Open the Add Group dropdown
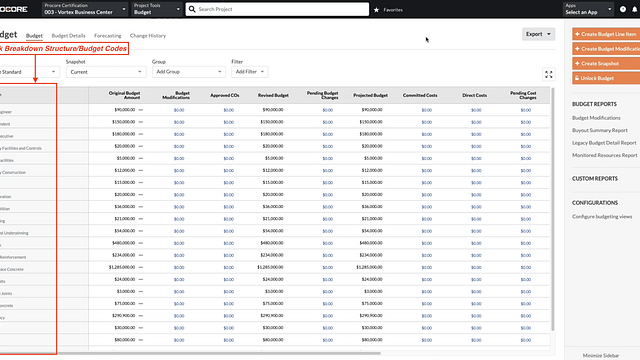640x360 pixels. pyautogui.click(x=189, y=72)
